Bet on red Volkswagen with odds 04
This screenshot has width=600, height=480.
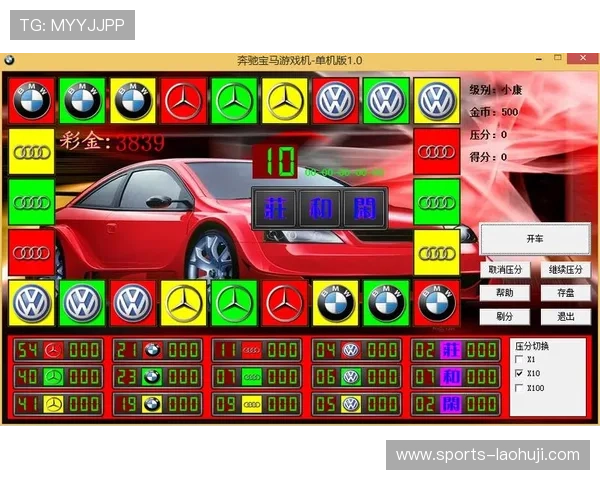(x=351, y=350)
